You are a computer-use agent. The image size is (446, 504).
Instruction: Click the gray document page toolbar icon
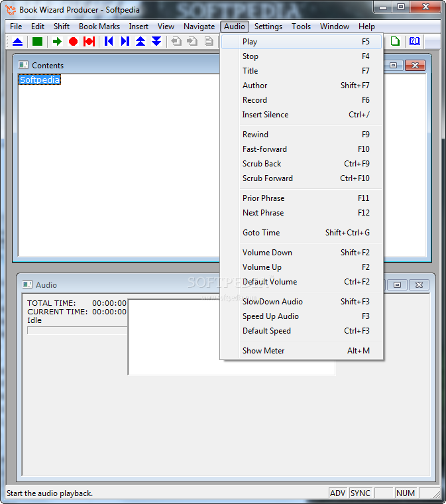click(x=209, y=42)
